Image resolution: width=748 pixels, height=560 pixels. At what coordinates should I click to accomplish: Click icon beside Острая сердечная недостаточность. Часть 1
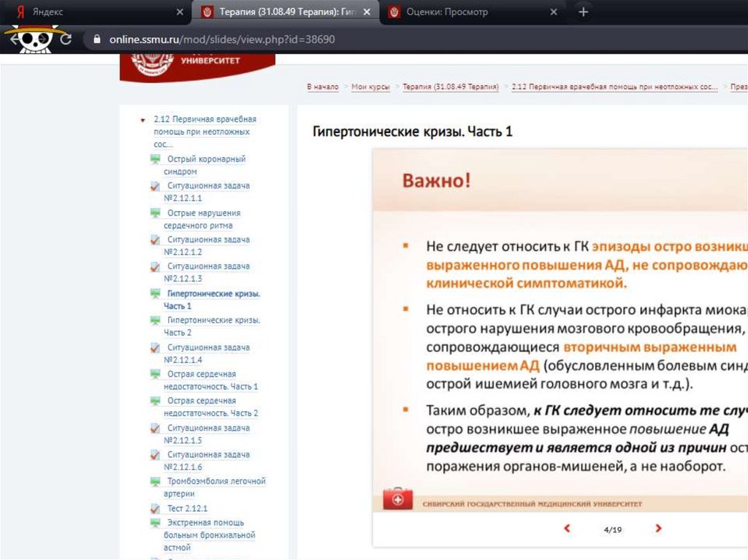(x=155, y=374)
